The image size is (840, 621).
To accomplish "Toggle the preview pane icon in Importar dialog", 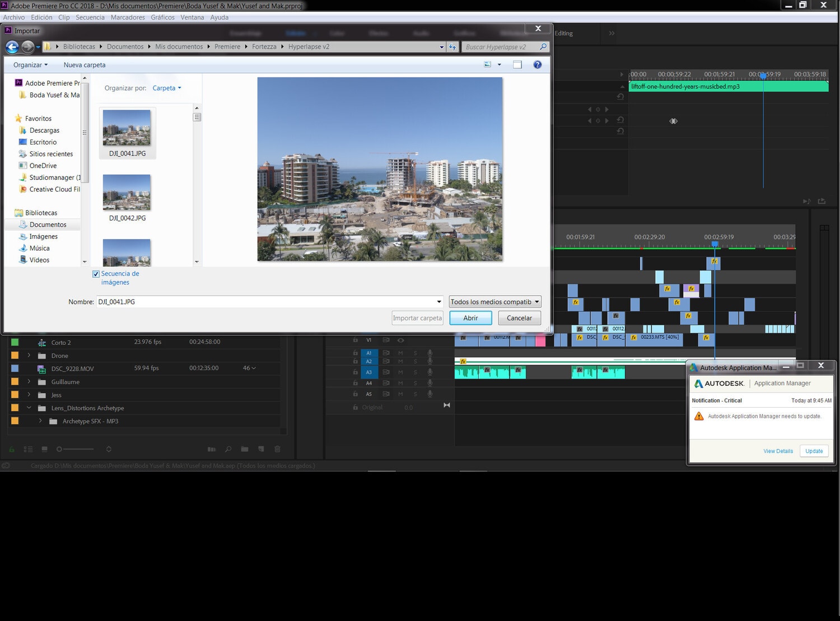I will [517, 65].
